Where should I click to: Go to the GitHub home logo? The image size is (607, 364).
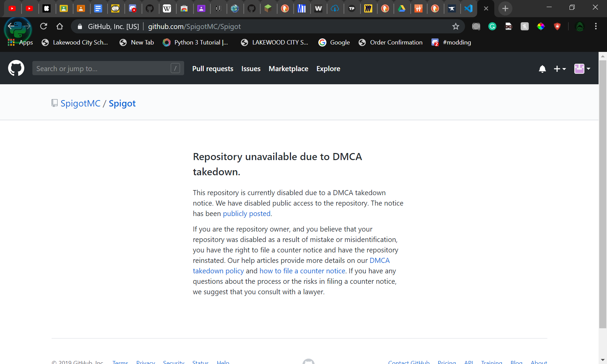pos(16,68)
